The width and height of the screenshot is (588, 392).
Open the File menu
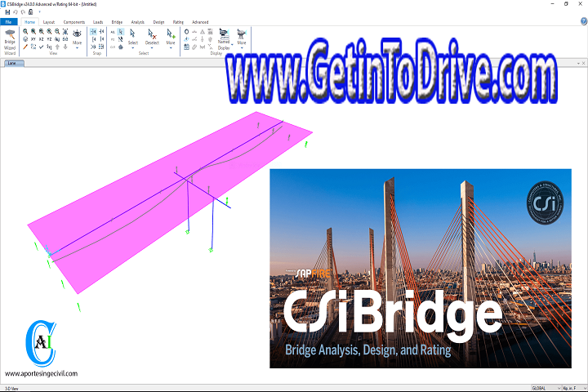[x=9, y=22]
